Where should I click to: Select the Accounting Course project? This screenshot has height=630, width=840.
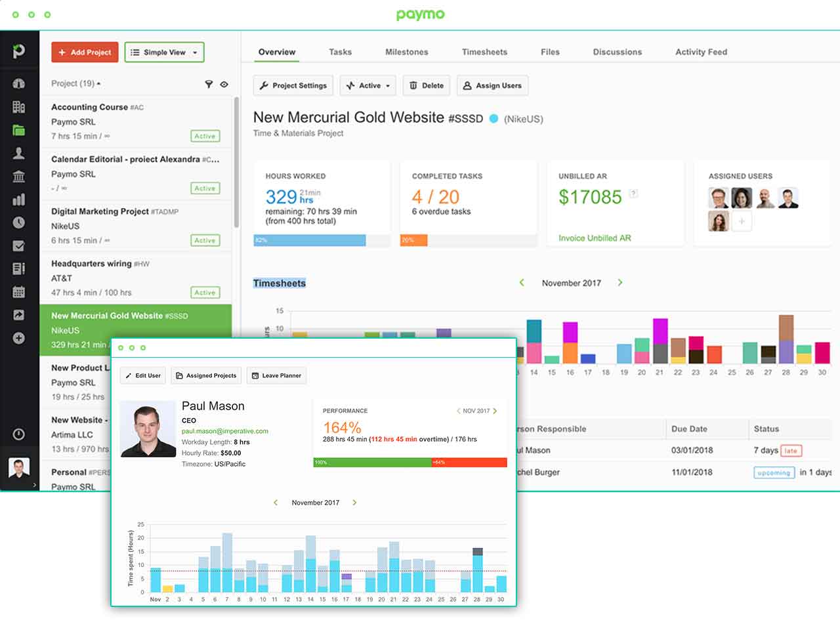[136, 121]
